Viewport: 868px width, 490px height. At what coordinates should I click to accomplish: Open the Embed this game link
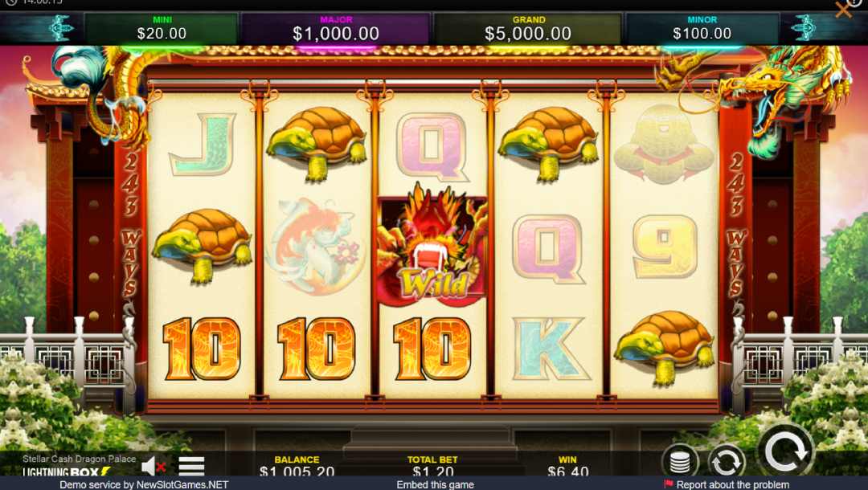click(435, 484)
